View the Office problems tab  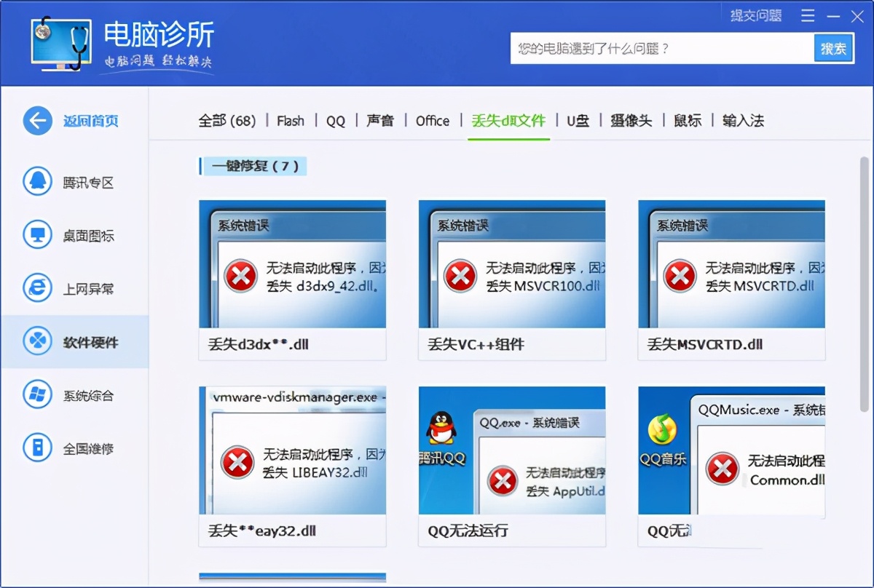click(432, 121)
